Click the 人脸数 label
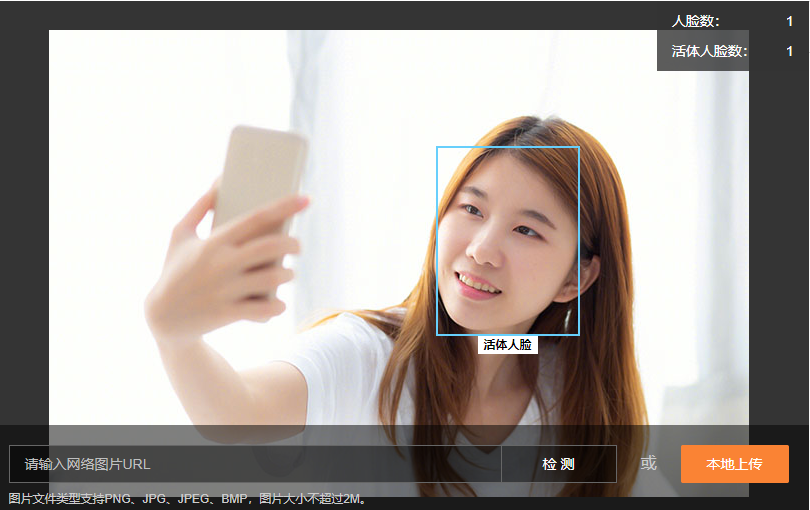The width and height of the screenshot is (810, 510). 695,21
